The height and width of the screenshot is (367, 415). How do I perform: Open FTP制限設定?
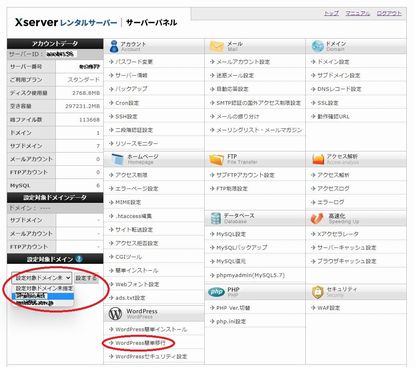[x=232, y=189]
